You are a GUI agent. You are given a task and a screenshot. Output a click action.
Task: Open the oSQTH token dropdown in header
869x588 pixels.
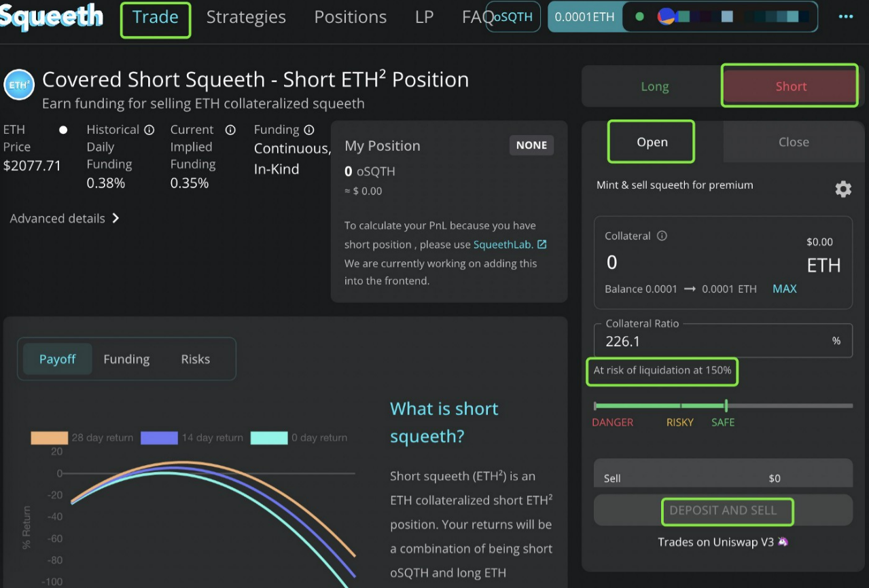[513, 18]
